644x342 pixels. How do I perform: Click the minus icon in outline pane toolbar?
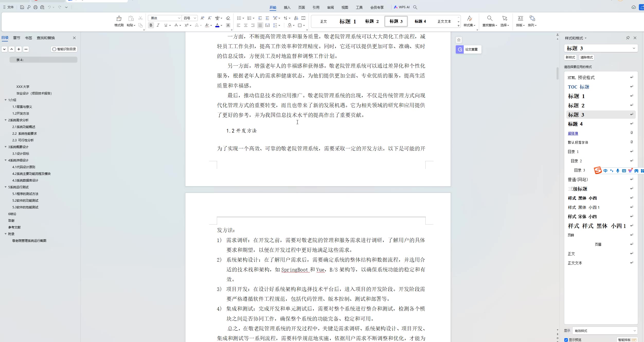tap(26, 49)
